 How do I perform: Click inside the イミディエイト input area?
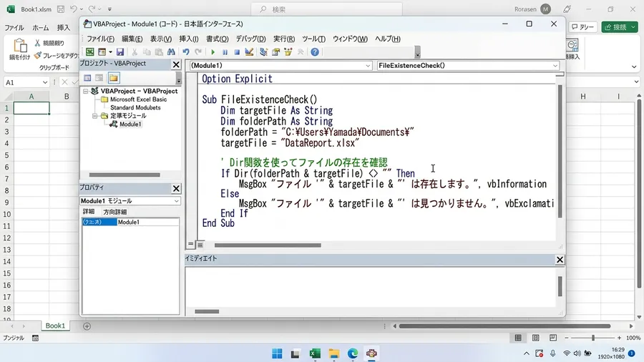point(371,287)
